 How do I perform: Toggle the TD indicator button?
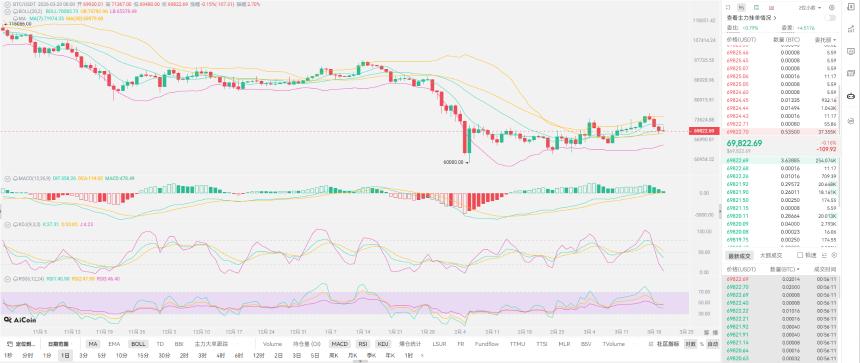160,344
